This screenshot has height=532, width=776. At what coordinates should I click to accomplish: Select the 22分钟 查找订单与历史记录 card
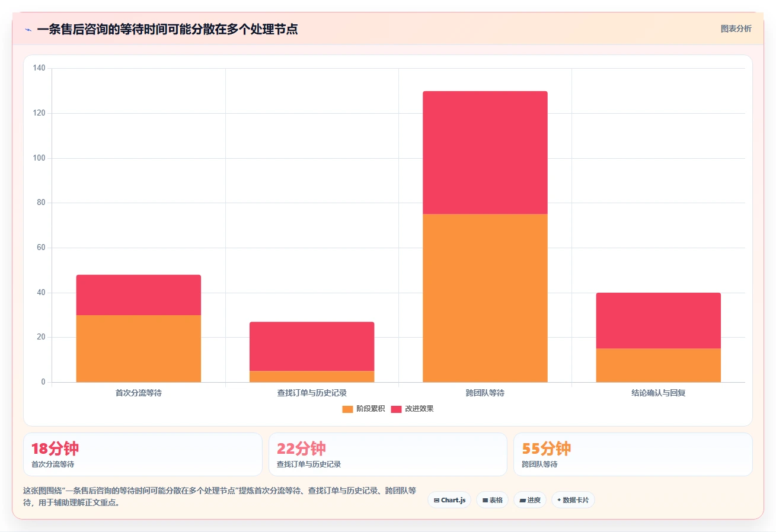pos(388,454)
